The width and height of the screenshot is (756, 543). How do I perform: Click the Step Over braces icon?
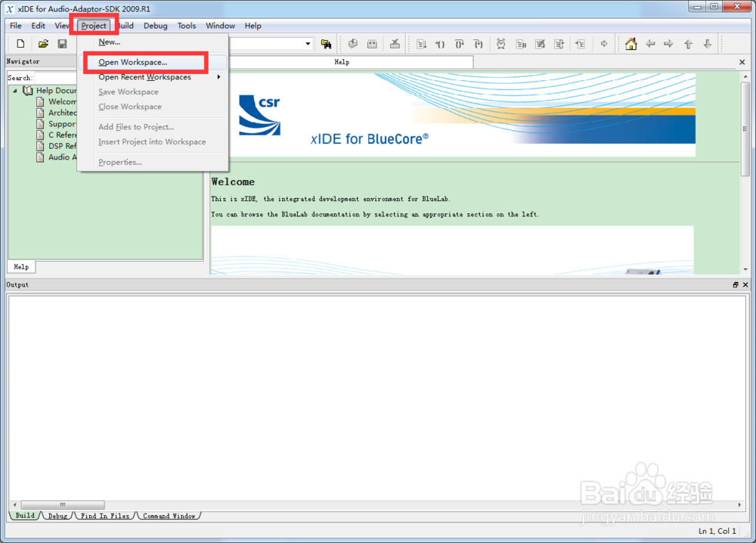tap(460, 44)
